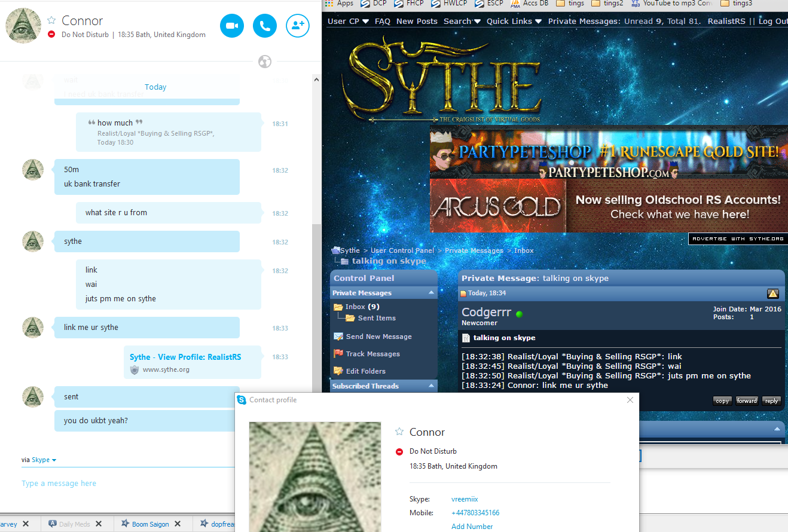Open the FHCP bookmark
The width and height of the screenshot is (788, 532).
409,3
